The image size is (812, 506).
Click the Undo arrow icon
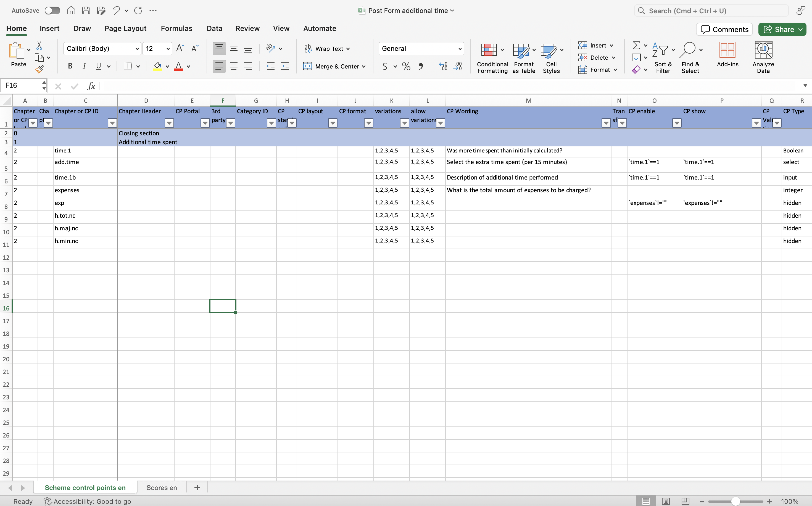click(116, 10)
